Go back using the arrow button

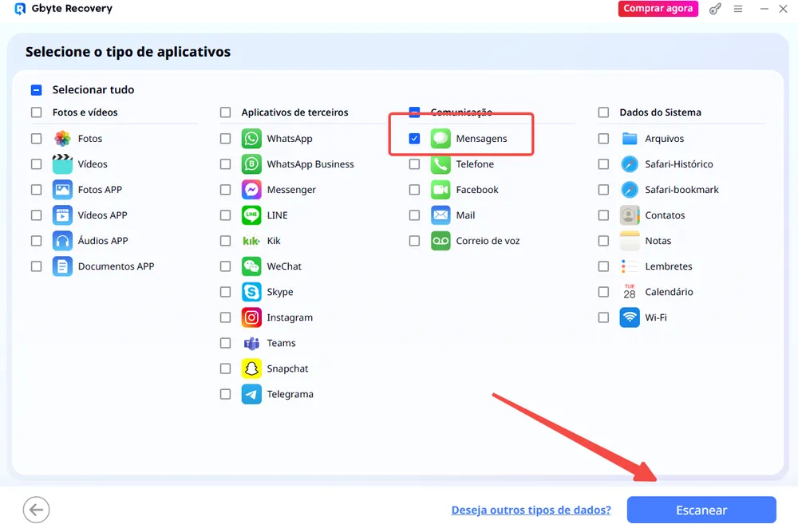36,510
